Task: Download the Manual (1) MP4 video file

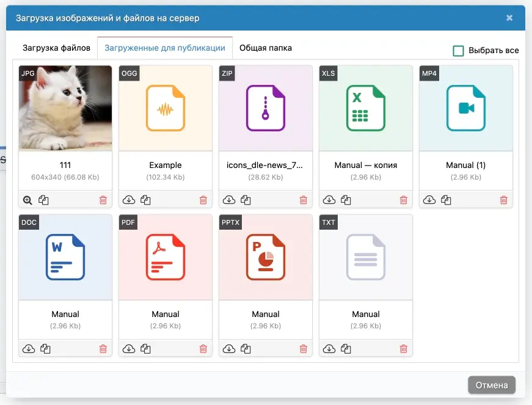Action: point(429,200)
